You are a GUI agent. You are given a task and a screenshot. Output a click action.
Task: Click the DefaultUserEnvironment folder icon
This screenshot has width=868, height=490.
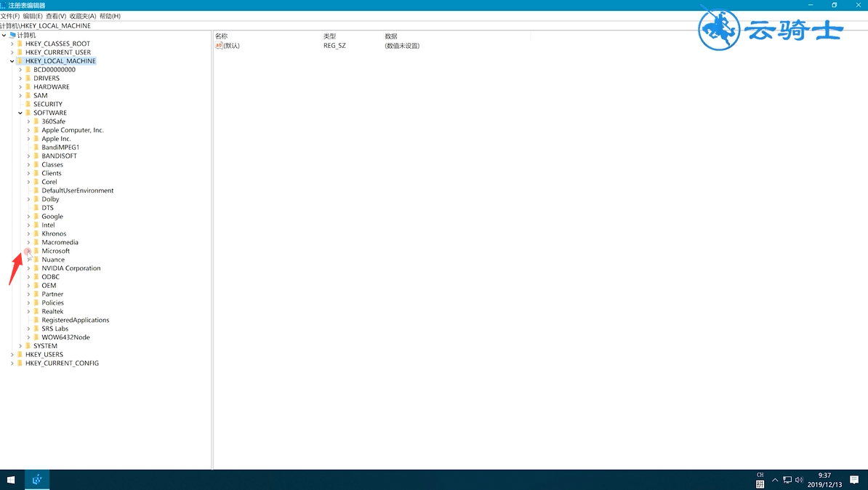[x=36, y=190]
